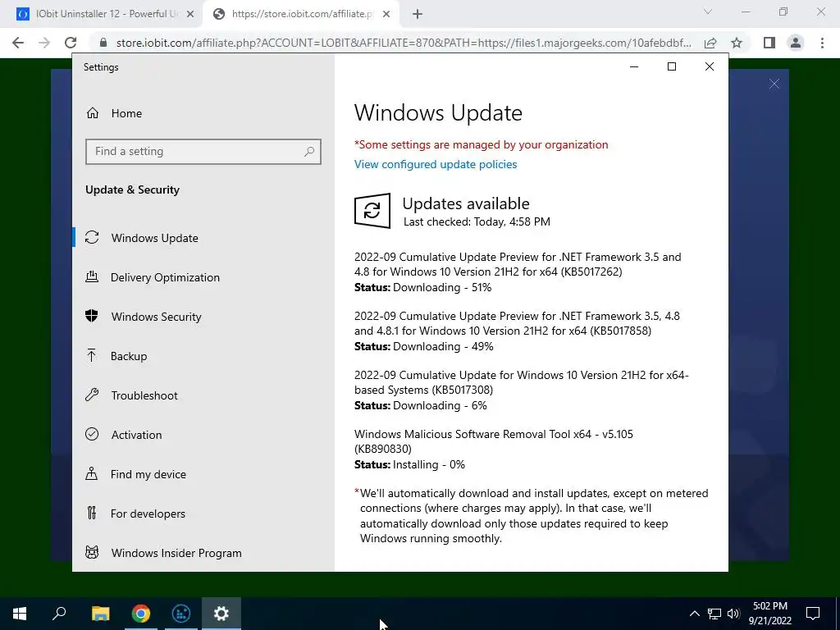Image resolution: width=840 pixels, height=630 pixels.
Task: Click the Activation checkmark circle icon
Action: point(92,434)
